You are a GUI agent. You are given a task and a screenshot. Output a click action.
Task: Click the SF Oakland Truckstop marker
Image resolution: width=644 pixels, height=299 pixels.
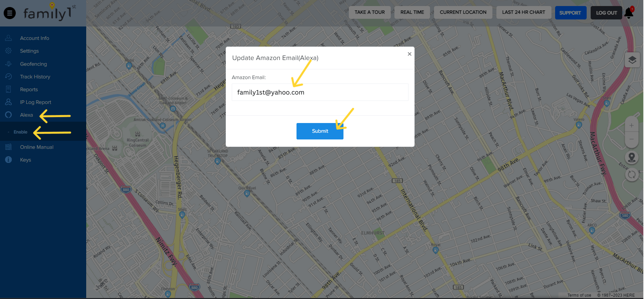pos(218,161)
